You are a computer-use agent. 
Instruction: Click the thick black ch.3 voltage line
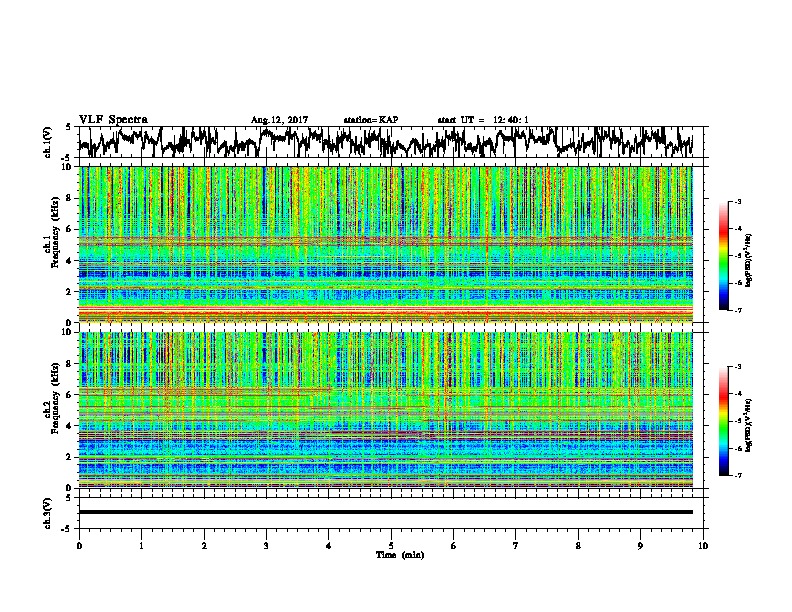[x=386, y=512]
